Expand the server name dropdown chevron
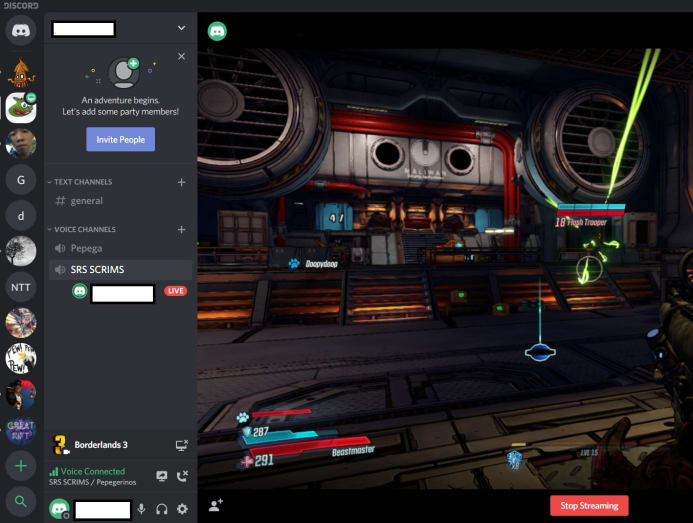This screenshot has height=523, width=693. pyautogui.click(x=181, y=28)
